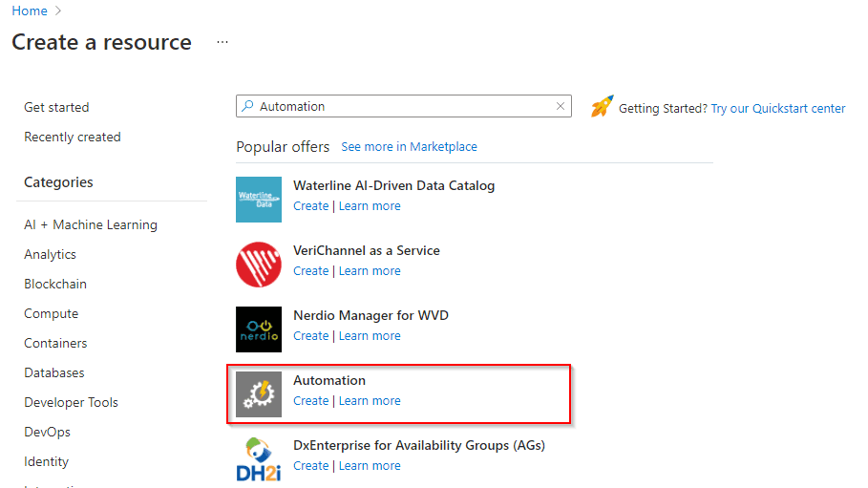Open the Recently created section

click(x=73, y=138)
